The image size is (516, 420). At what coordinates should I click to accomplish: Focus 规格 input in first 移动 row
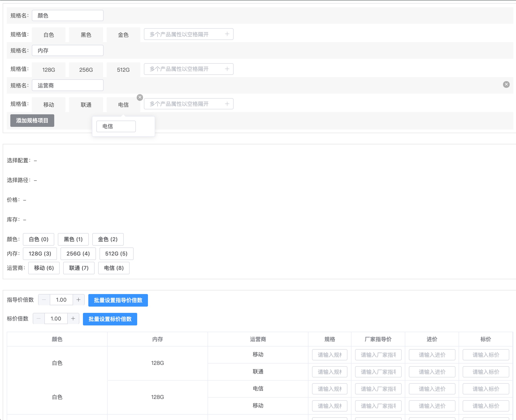click(x=330, y=355)
